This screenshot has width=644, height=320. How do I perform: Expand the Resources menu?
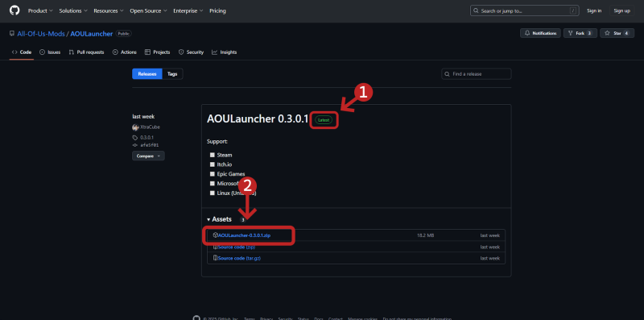pos(109,10)
